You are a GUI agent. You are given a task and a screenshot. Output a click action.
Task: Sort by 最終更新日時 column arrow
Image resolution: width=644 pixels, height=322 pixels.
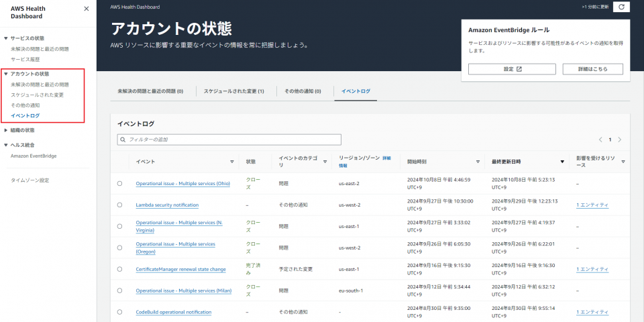pos(562,162)
